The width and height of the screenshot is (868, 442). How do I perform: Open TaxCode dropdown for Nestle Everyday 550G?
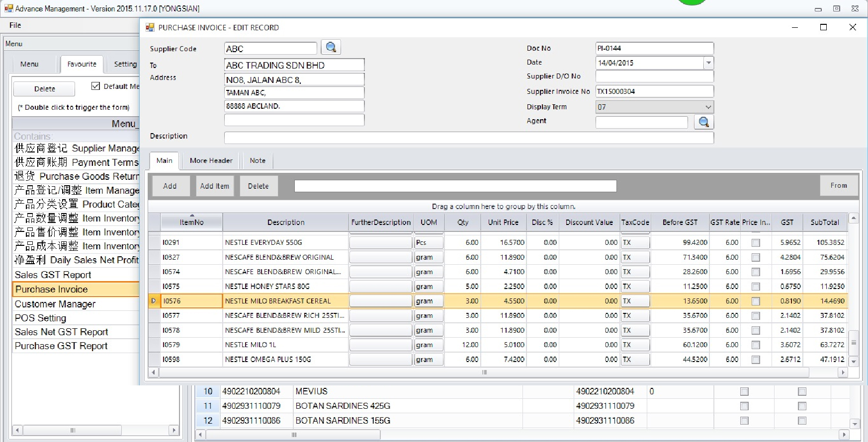click(635, 242)
